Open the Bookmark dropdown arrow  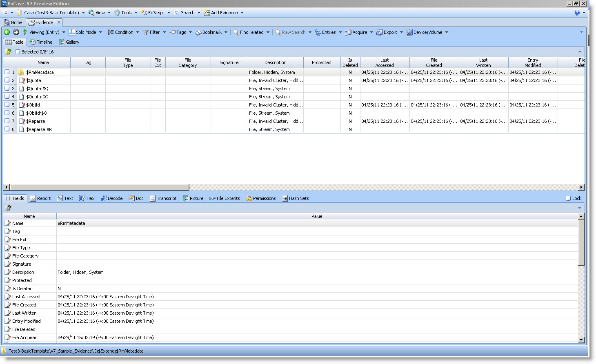(226, 32)
